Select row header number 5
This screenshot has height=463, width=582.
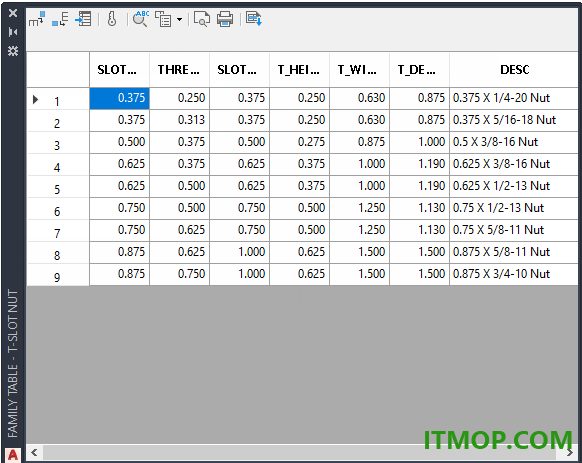[58, 187]
